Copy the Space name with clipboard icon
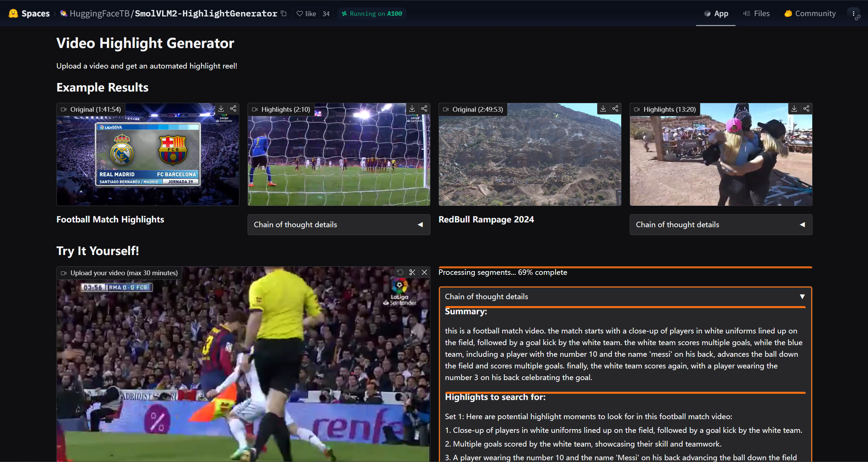 [284, 13]
